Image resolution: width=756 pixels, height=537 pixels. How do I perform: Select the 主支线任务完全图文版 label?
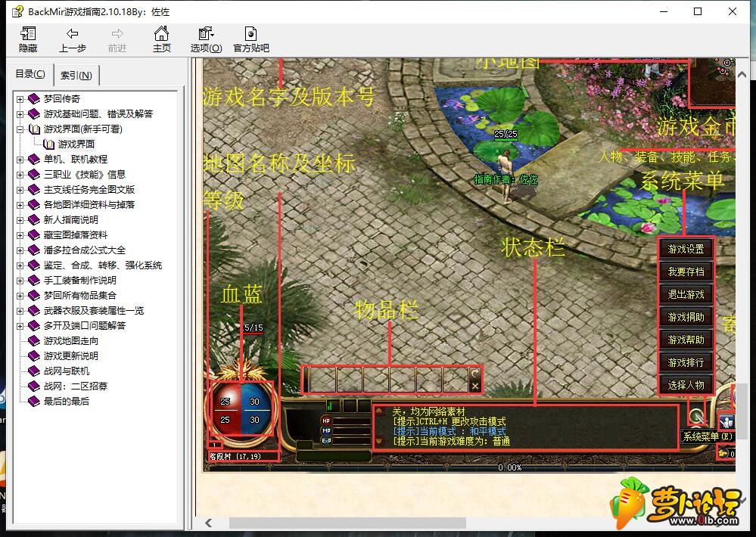(x=89, y=189)
